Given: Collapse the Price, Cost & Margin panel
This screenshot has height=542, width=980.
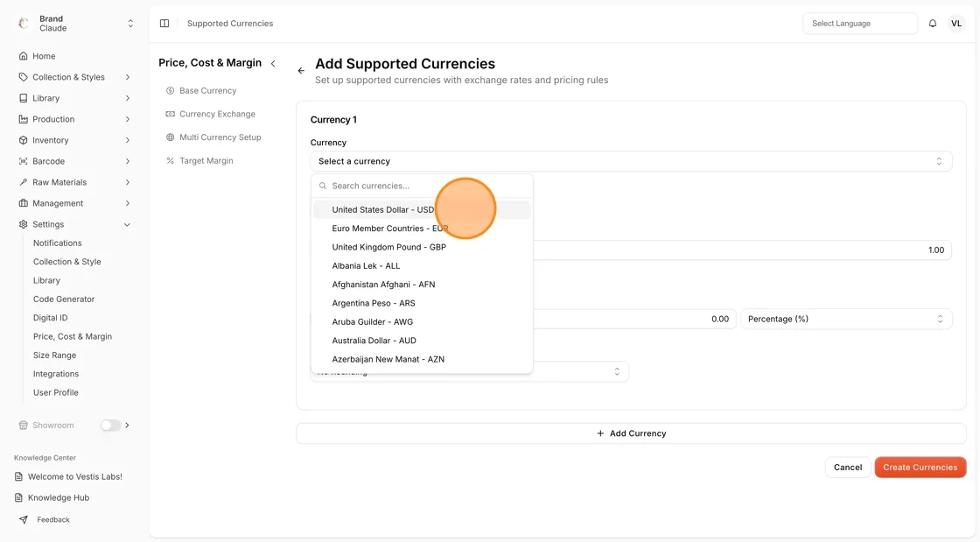Looking at the screenshot, I should [x=273, y=63].
